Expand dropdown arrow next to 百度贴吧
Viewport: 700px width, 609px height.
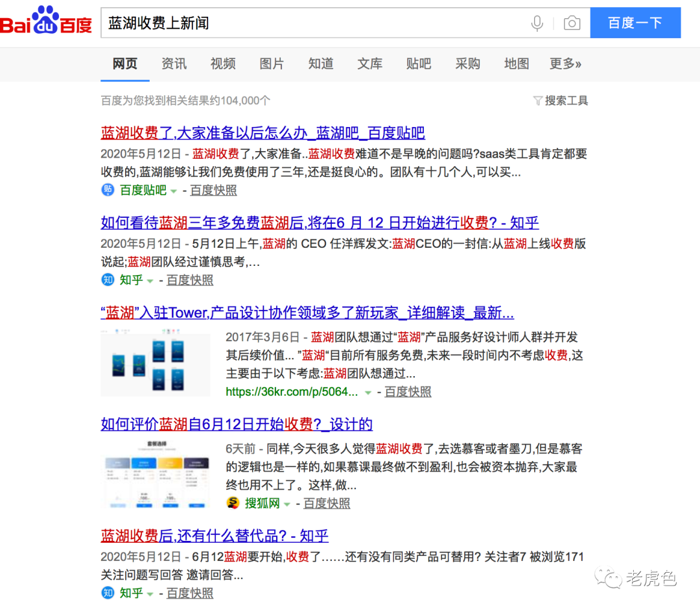coord(174,191)
